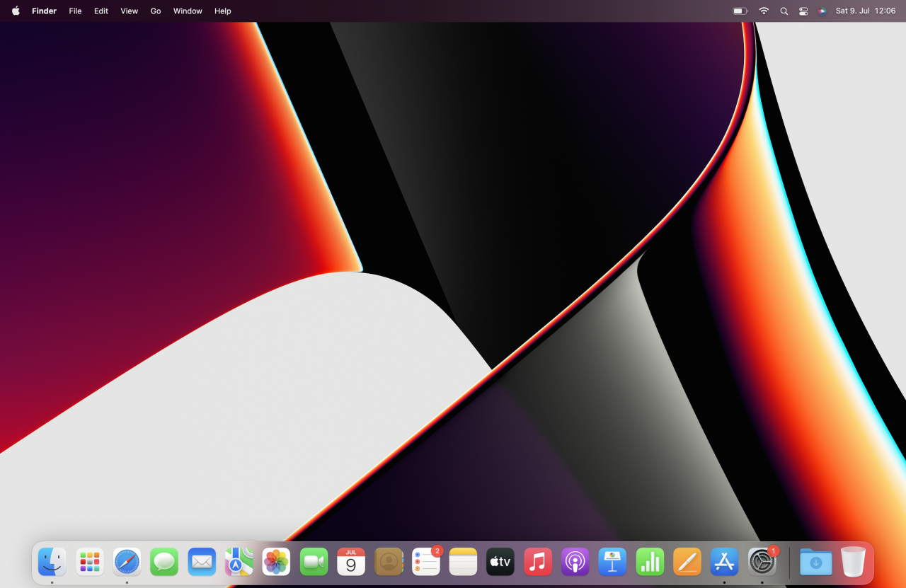The image size is (906, 588).
Task: Launch Keynote from the Dock
Action: click(612, 562)
